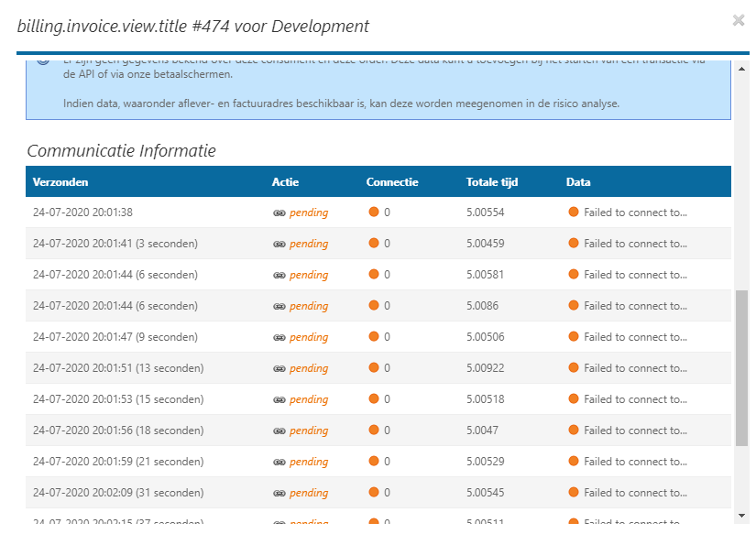Click the orange connection dot for 20:01:51
756x545 pixels.
point(374,368)
